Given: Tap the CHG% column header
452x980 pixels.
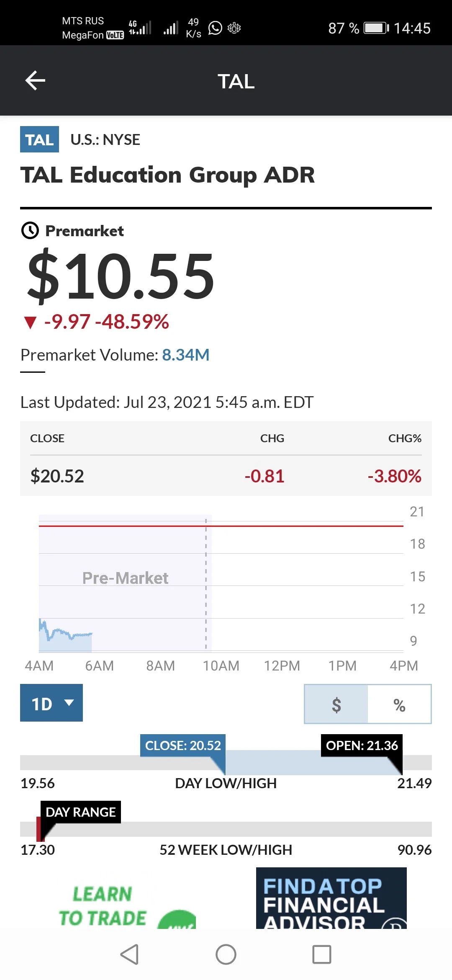Looking at the screenshot, I should point(405,438).
